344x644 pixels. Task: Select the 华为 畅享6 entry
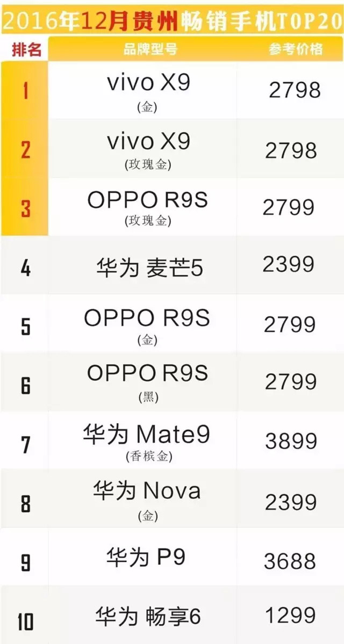coord(148,616)
